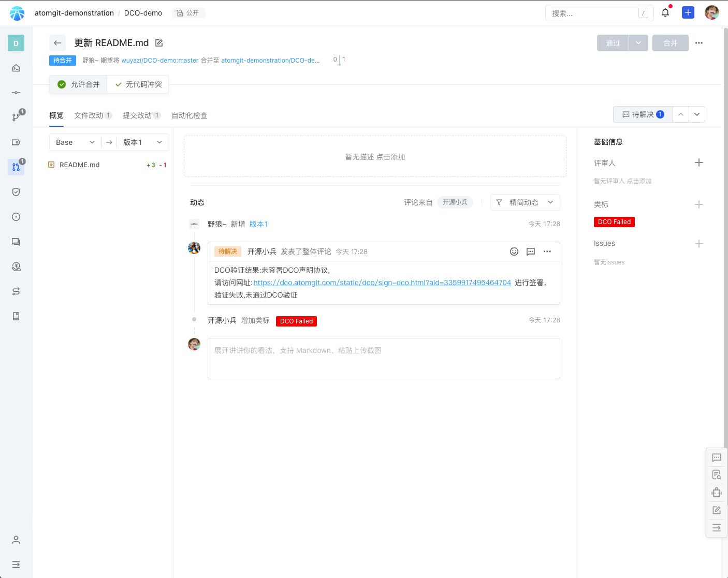Expand the Base version dropdown
728x578 pixels.
pyautogui.click(x=76, y=142)
